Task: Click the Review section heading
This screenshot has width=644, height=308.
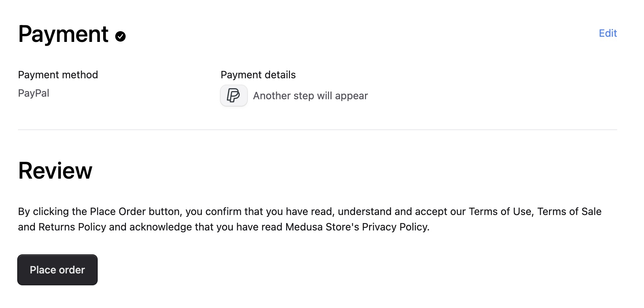Action: point(55,170)
